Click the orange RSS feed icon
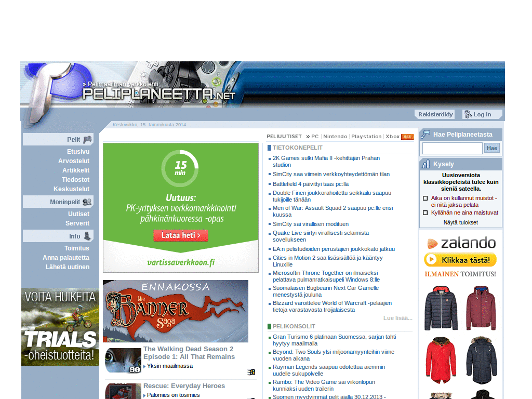This screenshot has width=532, height=399. (x=407, y=137)
